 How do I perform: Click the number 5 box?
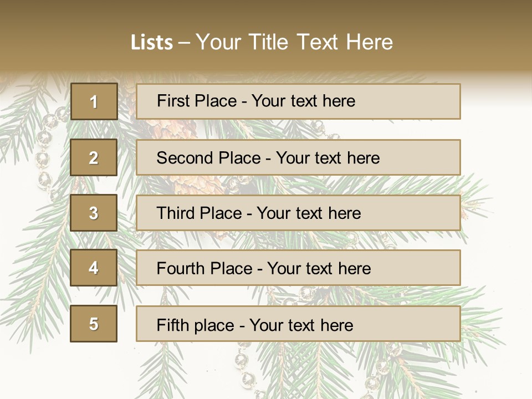(x=94, y=324)
